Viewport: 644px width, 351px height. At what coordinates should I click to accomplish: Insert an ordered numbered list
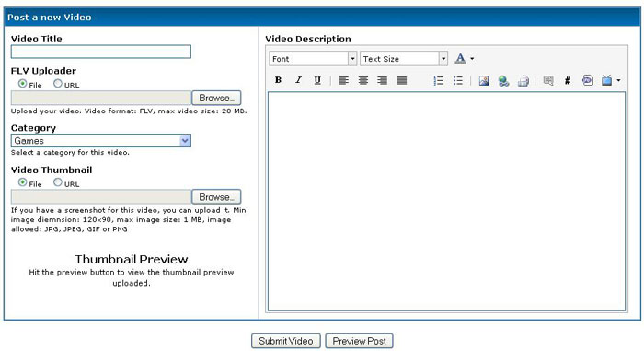[439, 81]
